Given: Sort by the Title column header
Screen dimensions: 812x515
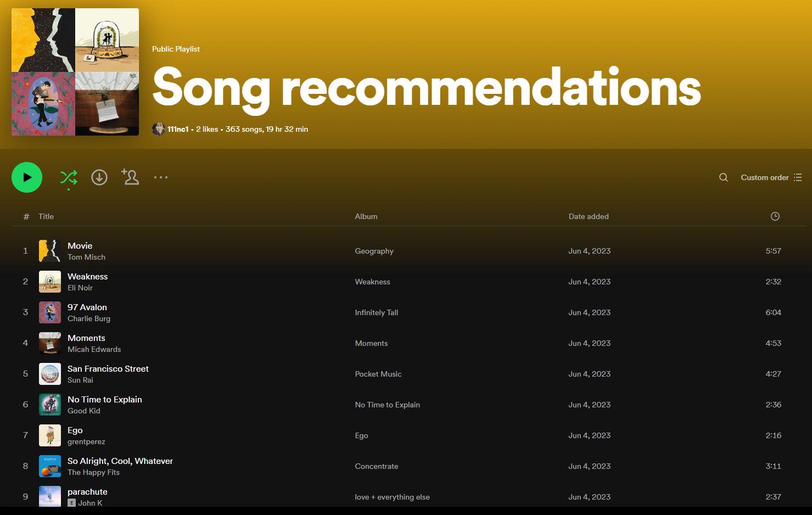Looking at the screenshot, I should (46, 216).
